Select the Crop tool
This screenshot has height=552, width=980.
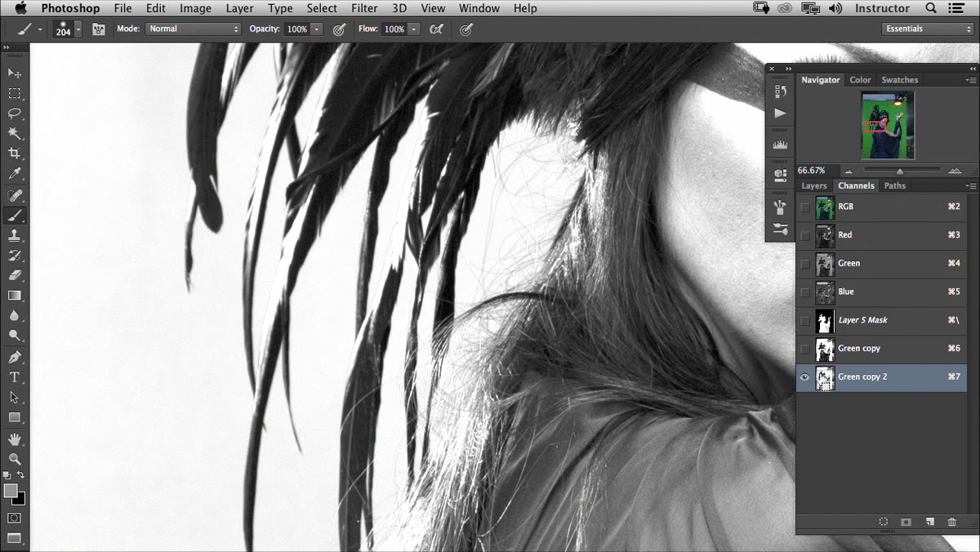pos(15,154)
